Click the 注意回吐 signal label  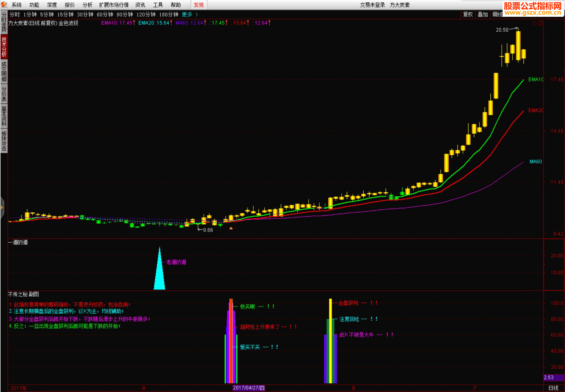pyautogui.click(x=349, y=319)
